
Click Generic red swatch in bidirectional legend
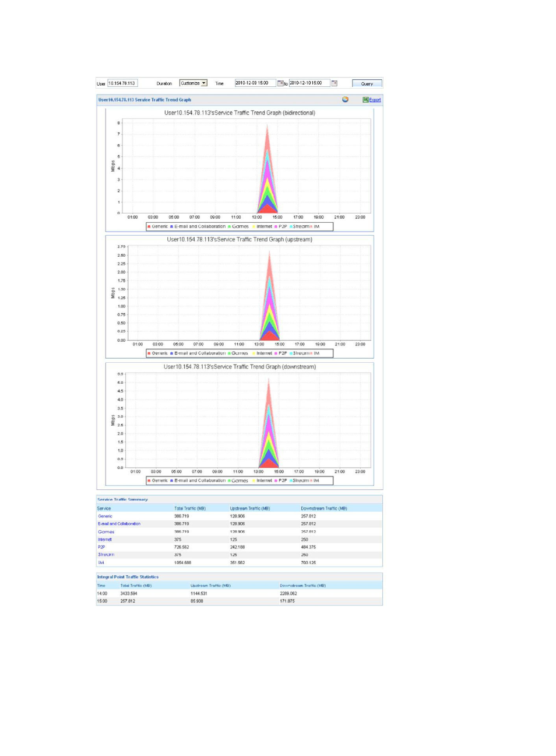tap(149, 227)
